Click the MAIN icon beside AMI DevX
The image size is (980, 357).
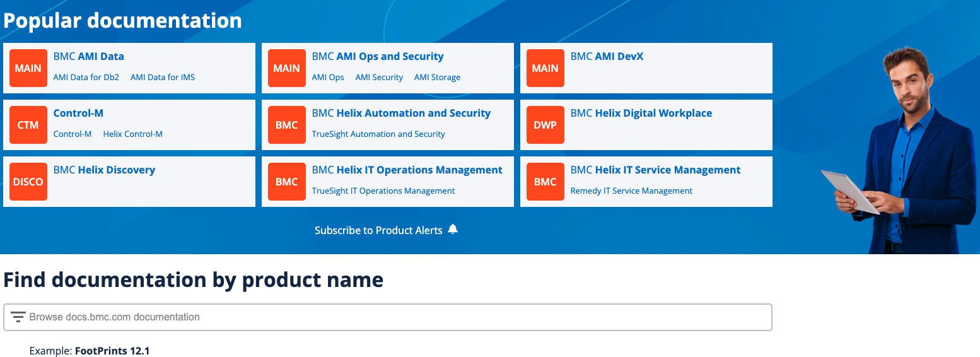pos(545,68)
